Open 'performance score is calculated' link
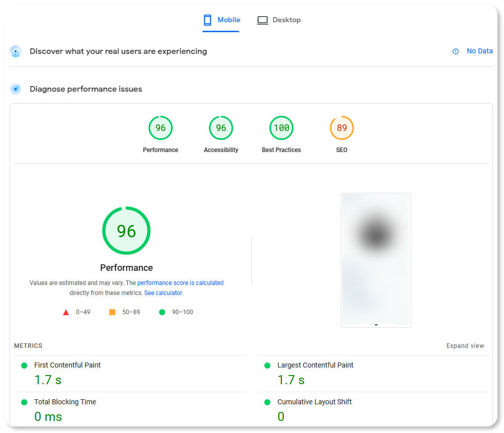Image resolution: width=504 pixels, height=433 pixels. (x=180, y=283)
